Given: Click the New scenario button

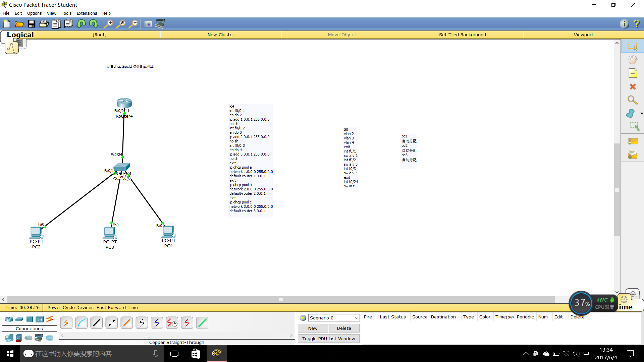Looking at the screenshot, I should (313, 328).
